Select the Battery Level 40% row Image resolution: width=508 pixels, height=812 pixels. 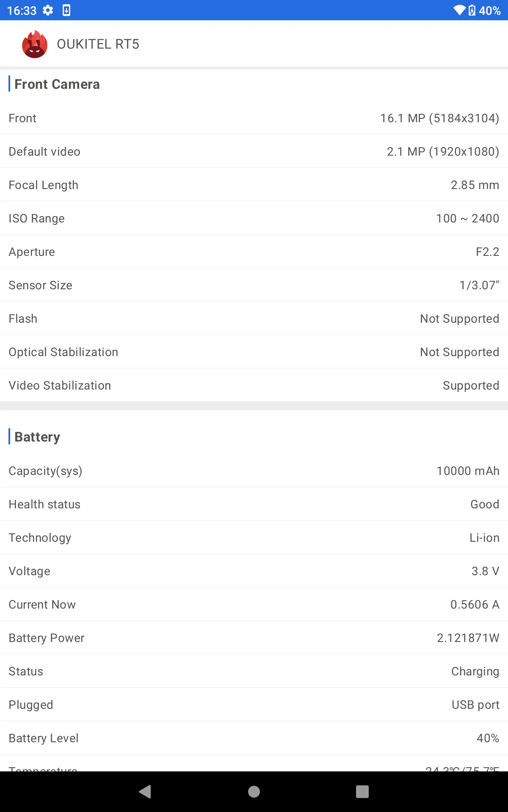[254, 738]
